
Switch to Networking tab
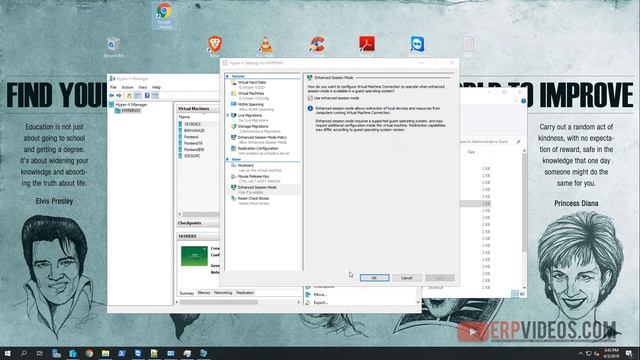(x=223, y=293)
